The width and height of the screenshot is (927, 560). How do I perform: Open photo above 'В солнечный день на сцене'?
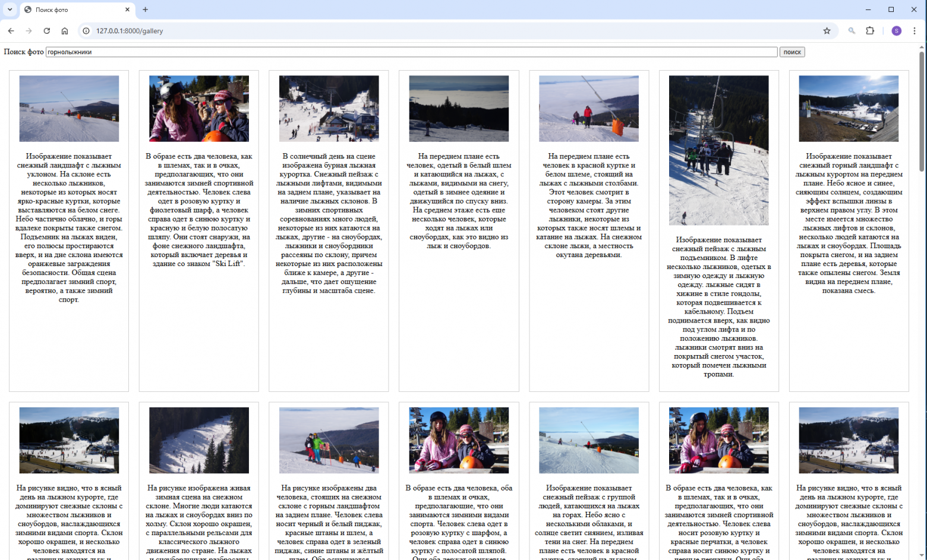click(329, 109)
